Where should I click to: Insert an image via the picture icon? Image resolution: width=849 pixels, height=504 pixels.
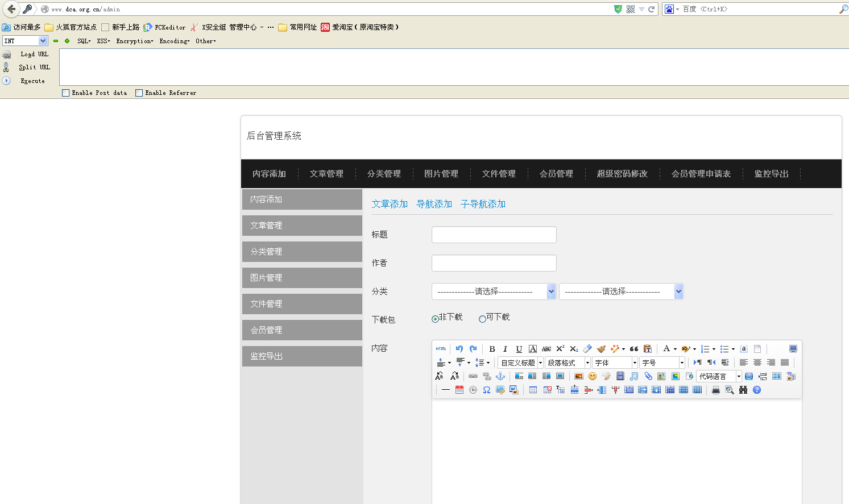coord(579,376)
